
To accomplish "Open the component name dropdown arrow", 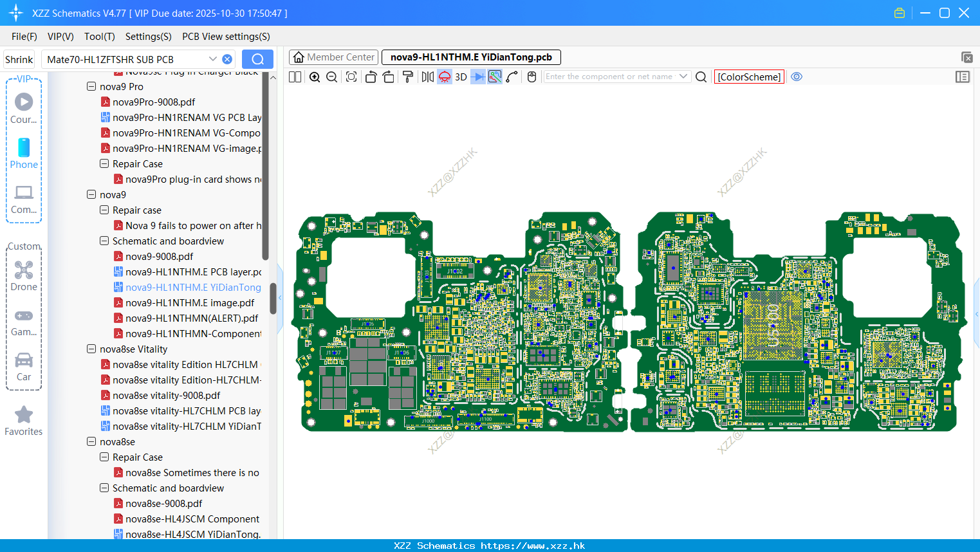I will pyautogui.click(x=683, y=77).
